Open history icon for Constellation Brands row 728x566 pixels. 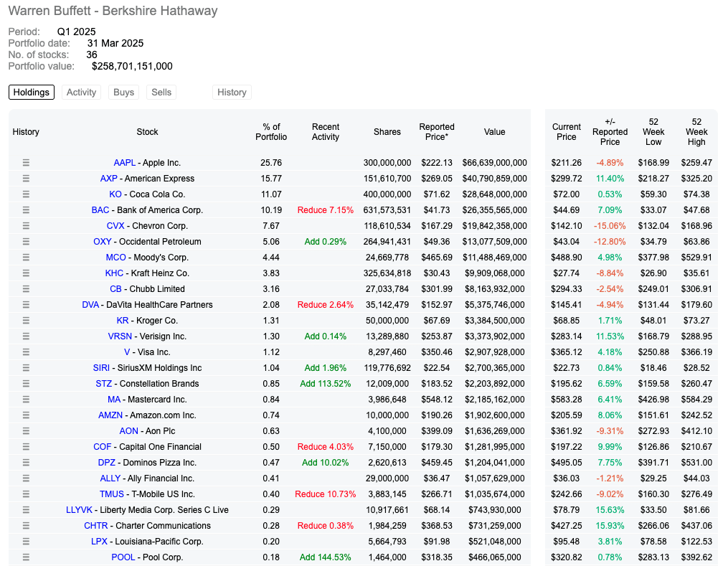[x=26, y=384]
